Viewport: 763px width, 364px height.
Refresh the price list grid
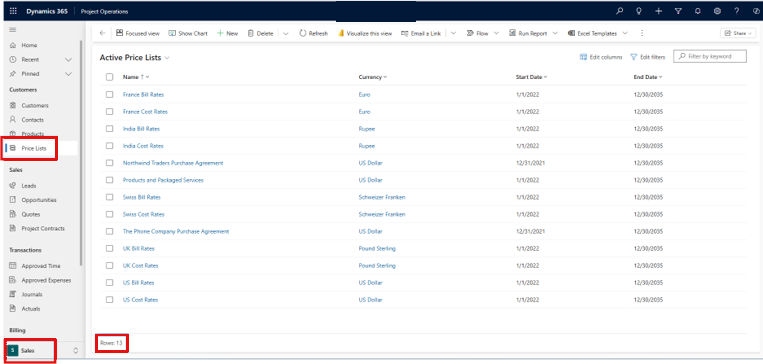coord(313,34)
